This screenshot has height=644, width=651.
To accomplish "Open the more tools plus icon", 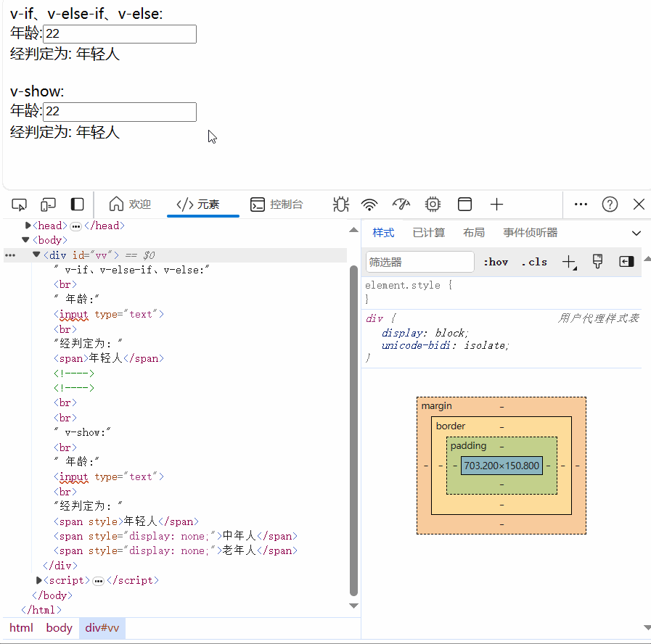I will tap(496, 205).
